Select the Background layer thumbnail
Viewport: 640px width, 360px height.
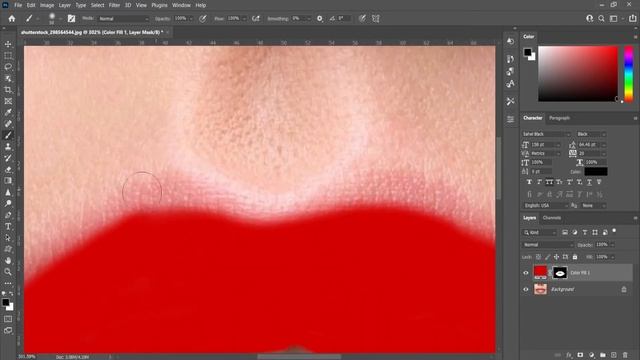coord(540,289)
